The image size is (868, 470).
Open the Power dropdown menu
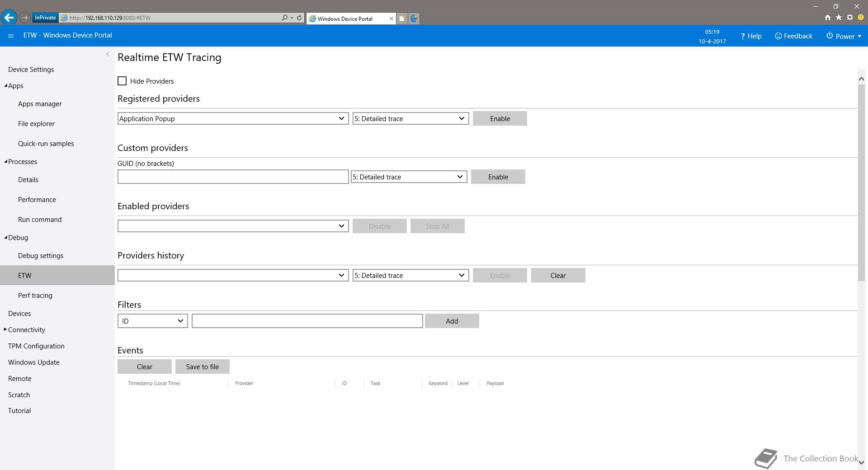click(844, 36)
